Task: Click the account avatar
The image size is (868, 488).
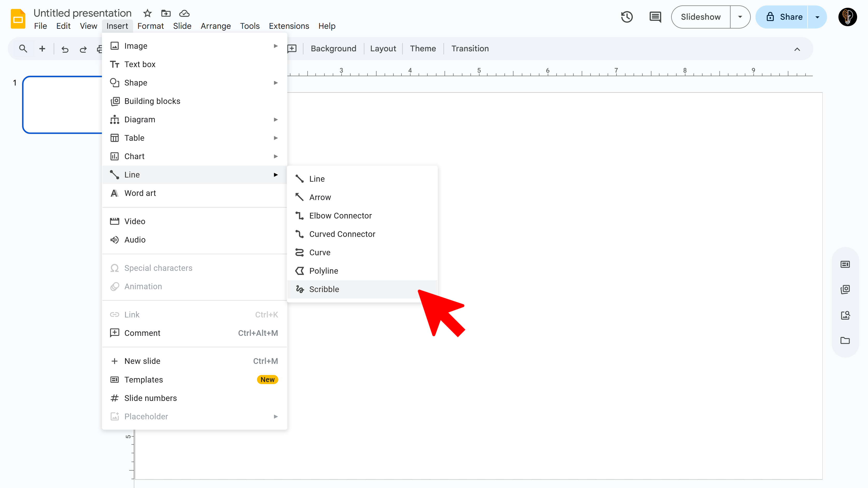Action: point(848,17)
